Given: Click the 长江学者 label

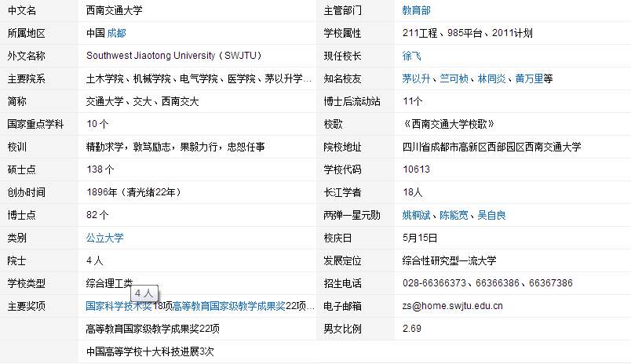Looking at the screenshot, I should [x=342, y=192].
